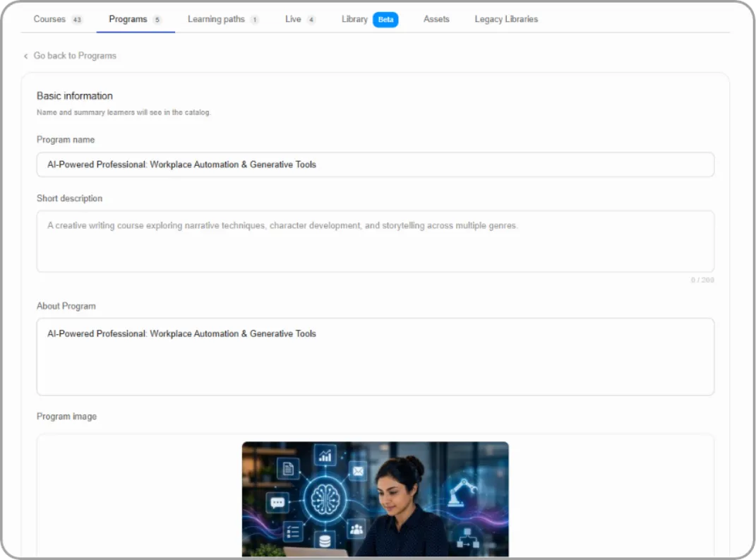Switch to the Learning paths tab
Image resolution: width=756 pixels, height=560 pixels.
[x=216, y=19]
